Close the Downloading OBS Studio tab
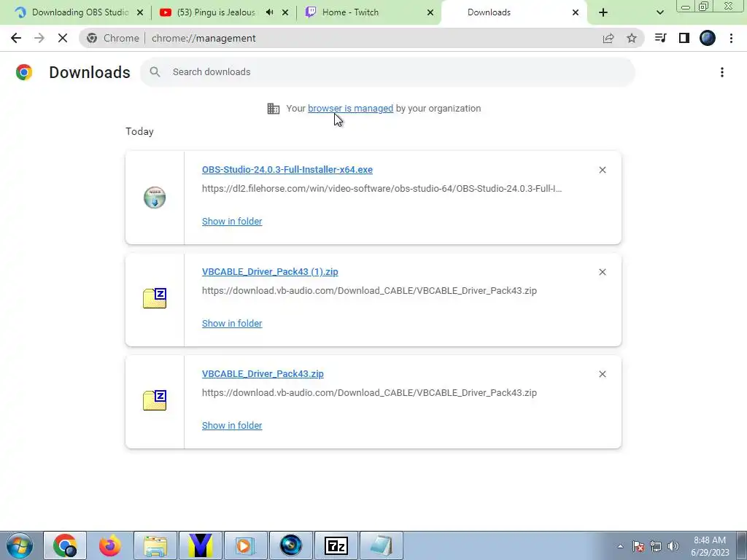 (140, 12)
